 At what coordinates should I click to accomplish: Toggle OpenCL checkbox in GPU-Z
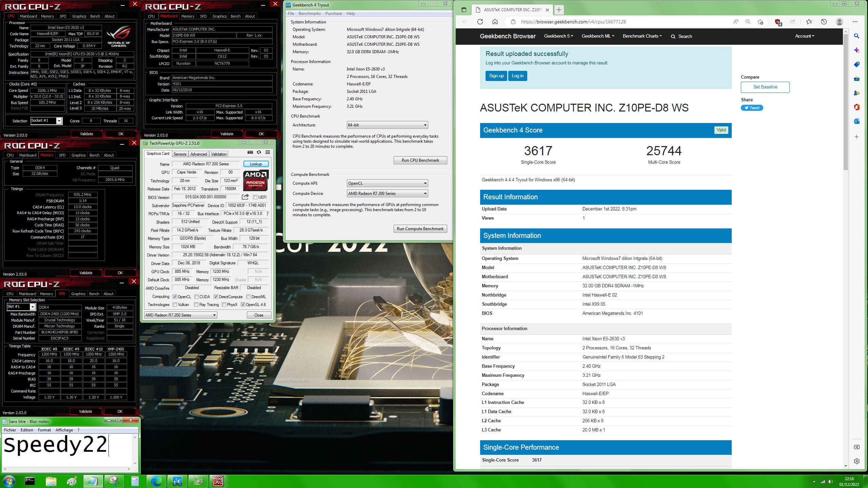click(x=175, y=297)
